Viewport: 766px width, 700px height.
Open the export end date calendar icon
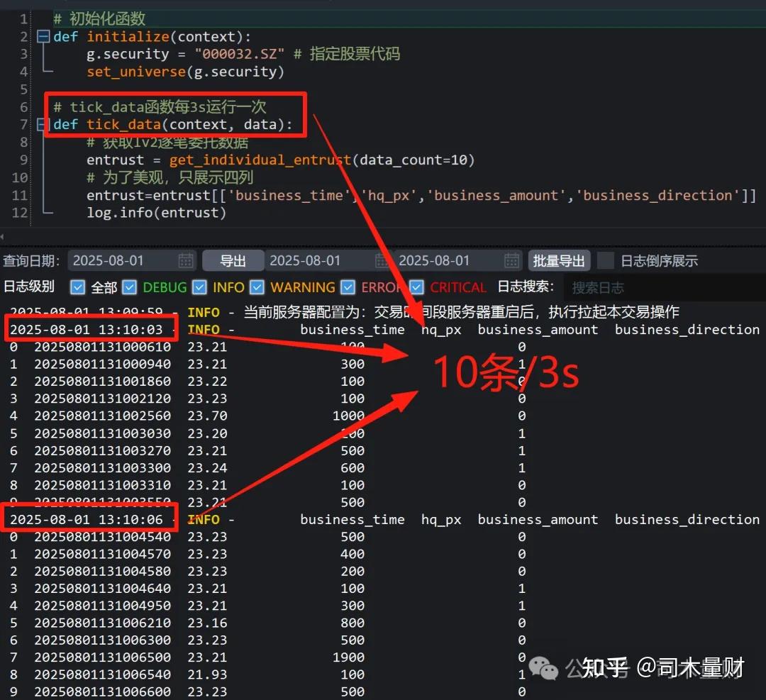(511, 260)
